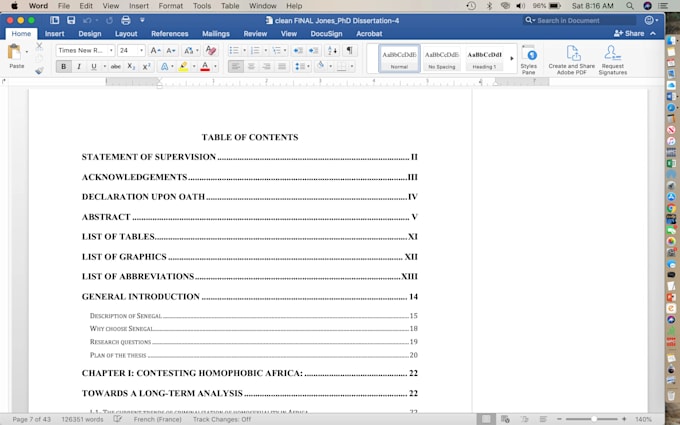Open the Customize Quick Access Toolbar dropdown

(142, 20)
